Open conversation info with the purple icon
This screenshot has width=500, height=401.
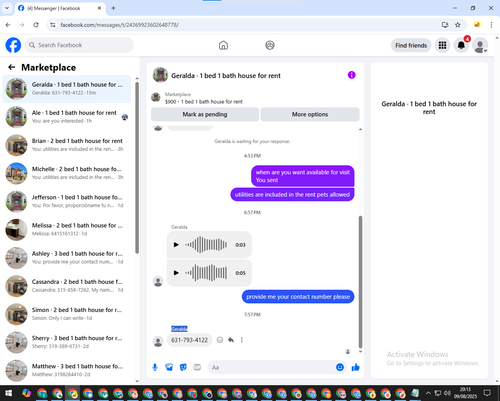point(351,75)
